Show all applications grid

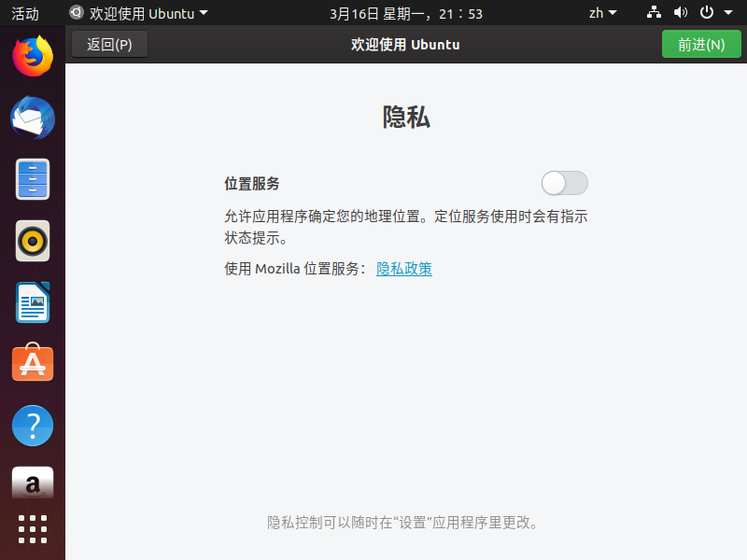point(33,529)
